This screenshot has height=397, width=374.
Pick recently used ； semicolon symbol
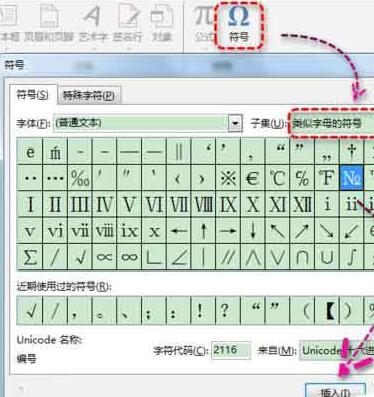pyautogui.click(x=154, y=311)
